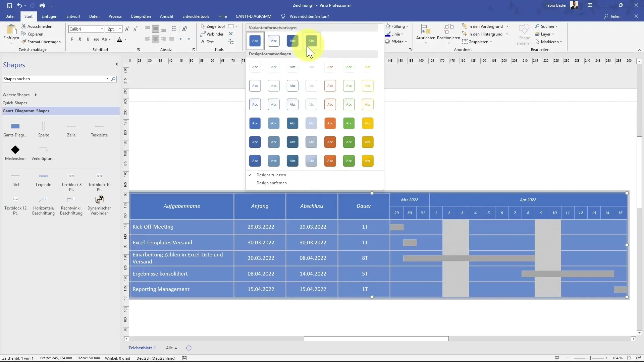This screenshot has height=362, width=644.
Task: Toggle middle vertical alignment
Action: (x=155, y=29)
